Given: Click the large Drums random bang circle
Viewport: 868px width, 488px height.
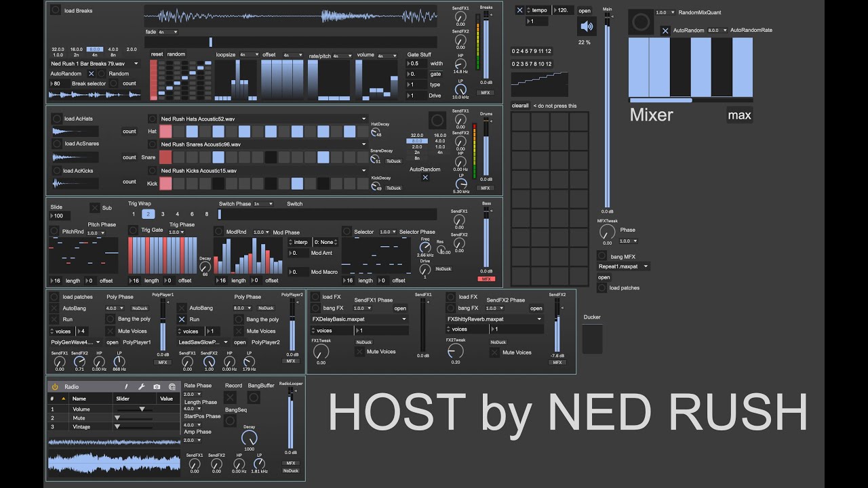Looking at the screenshot, I should (437, 121).
